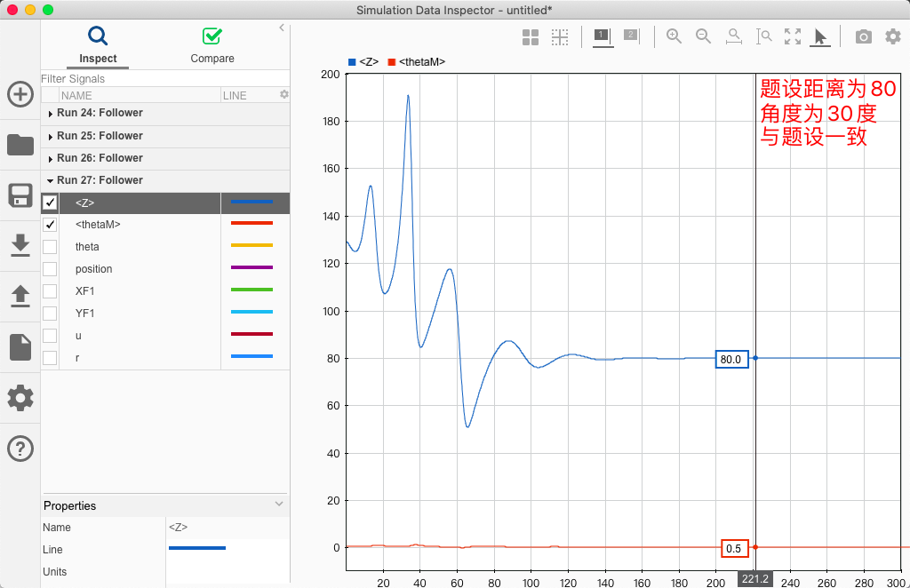Image resolution: width=910 pixels, height=588 pixels.
Task: Click the Export (upload arrow) icon
Action: pos(20,296)
